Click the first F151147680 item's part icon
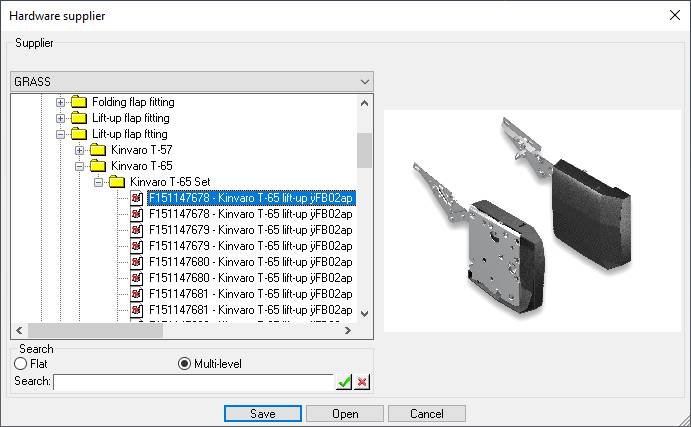 pyautogui.click(x=137, y=262)
